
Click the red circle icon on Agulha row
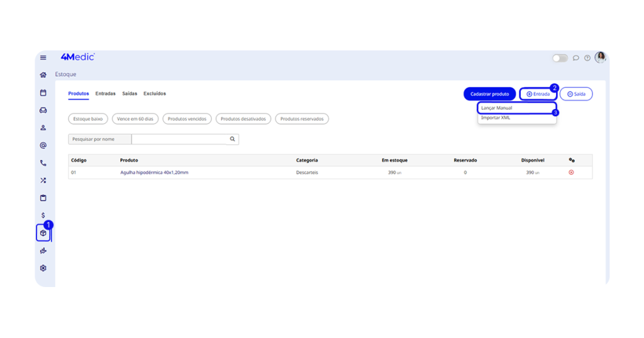click(571, 172)
